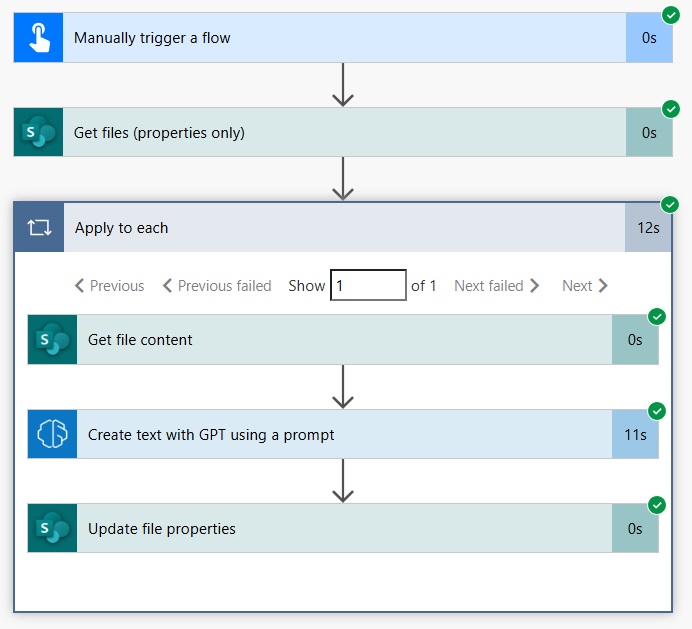The height and width of the screenshot is (629, 692).
Task: Click the SharePoint icon on Get file content
Action: [53, 340]
